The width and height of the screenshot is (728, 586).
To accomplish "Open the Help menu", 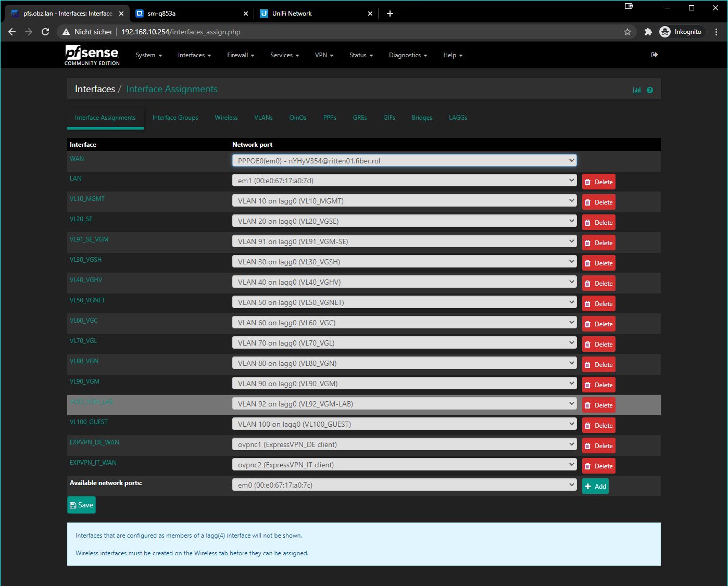I will click(x=453, y=55).
